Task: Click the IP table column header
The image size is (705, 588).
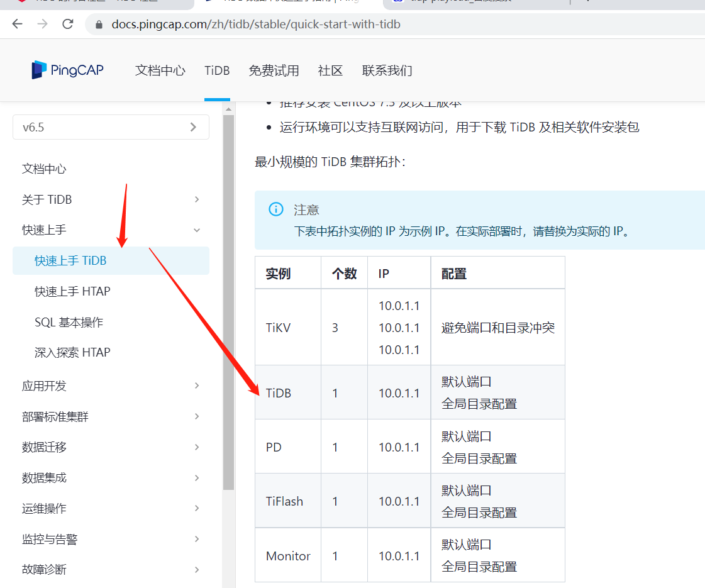Action: 399,273
